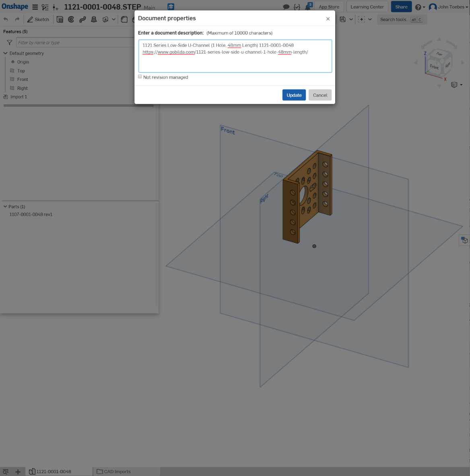
Task: Close the Document properties dialog
Action: tap(328, 19)
